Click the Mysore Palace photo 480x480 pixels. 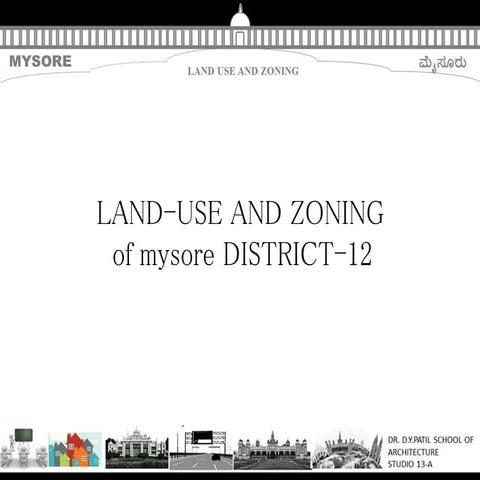click(x=272, y=450)
